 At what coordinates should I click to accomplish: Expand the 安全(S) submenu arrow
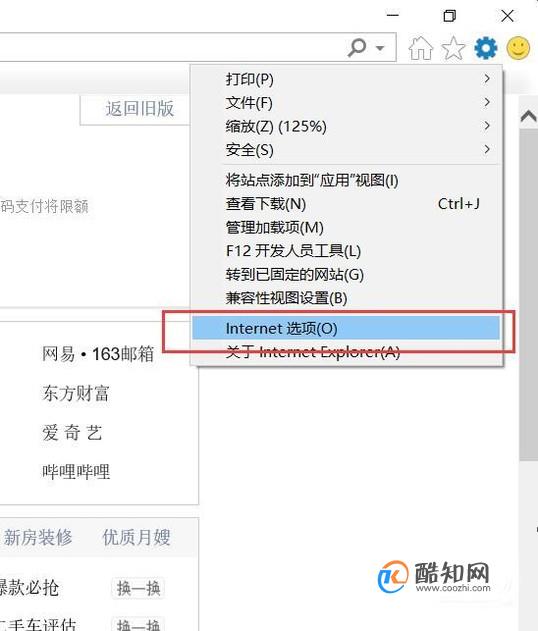point(487,149)
